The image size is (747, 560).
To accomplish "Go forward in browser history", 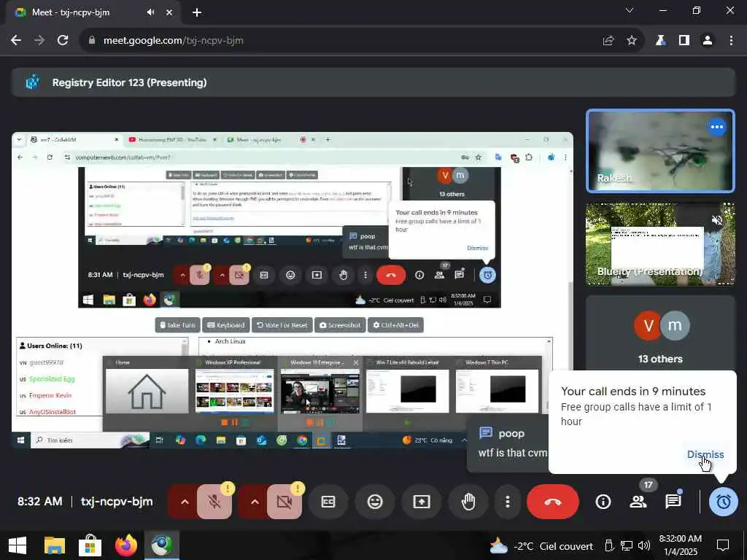I will coord(39,41).
